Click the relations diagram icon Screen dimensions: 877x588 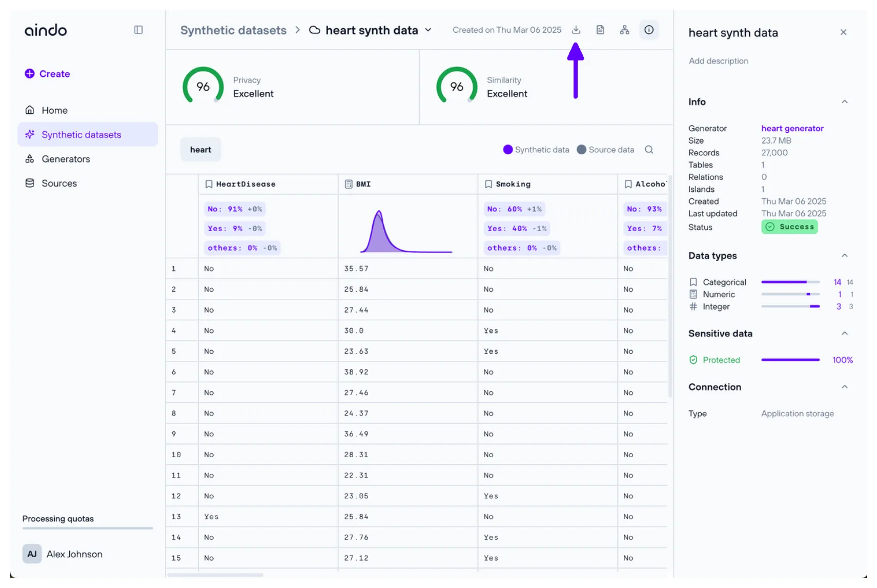[x=624, y=30]
